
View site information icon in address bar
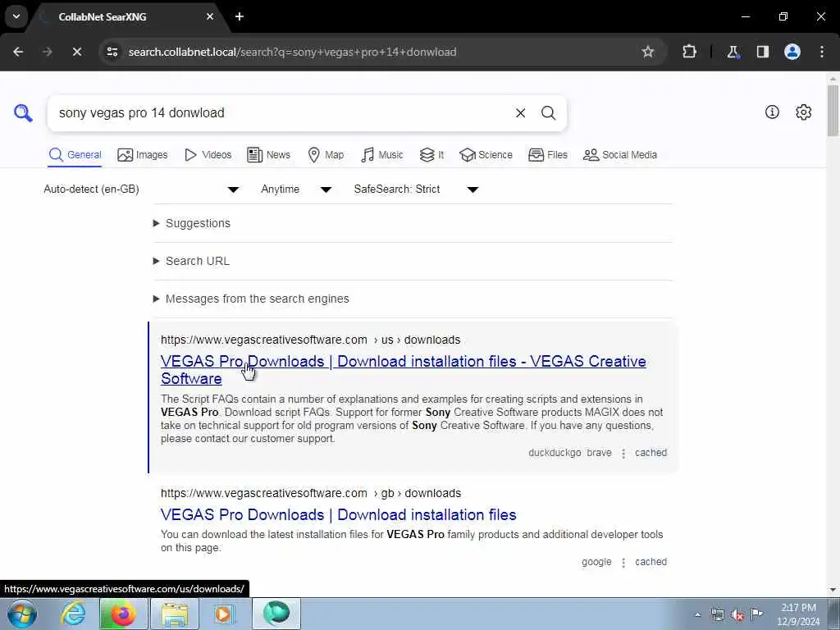pyautogui.click(x=112, y=52)
